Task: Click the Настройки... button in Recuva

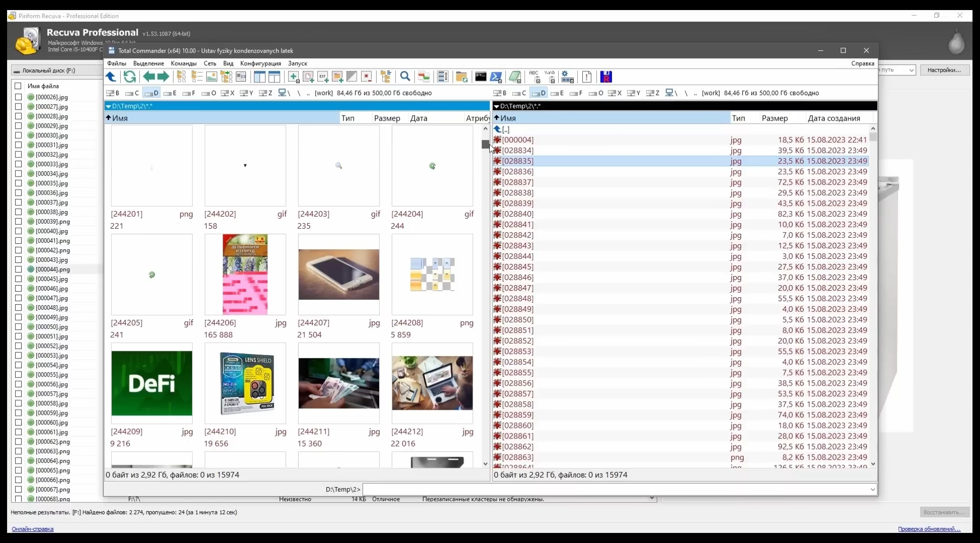Action: (944, 70)
